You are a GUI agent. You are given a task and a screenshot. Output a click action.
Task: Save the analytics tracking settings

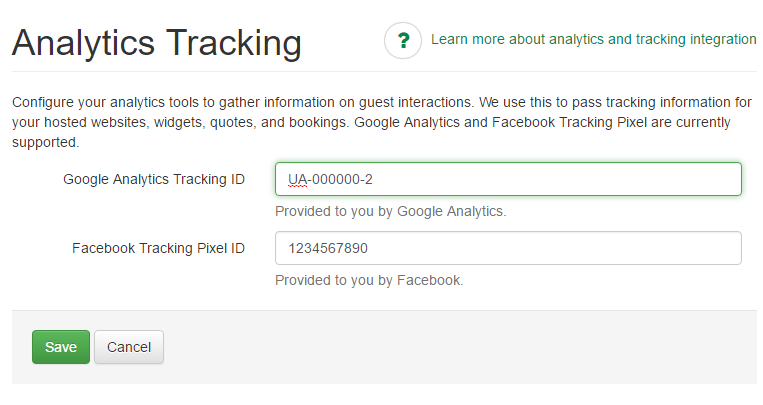(x=61, y=347)
